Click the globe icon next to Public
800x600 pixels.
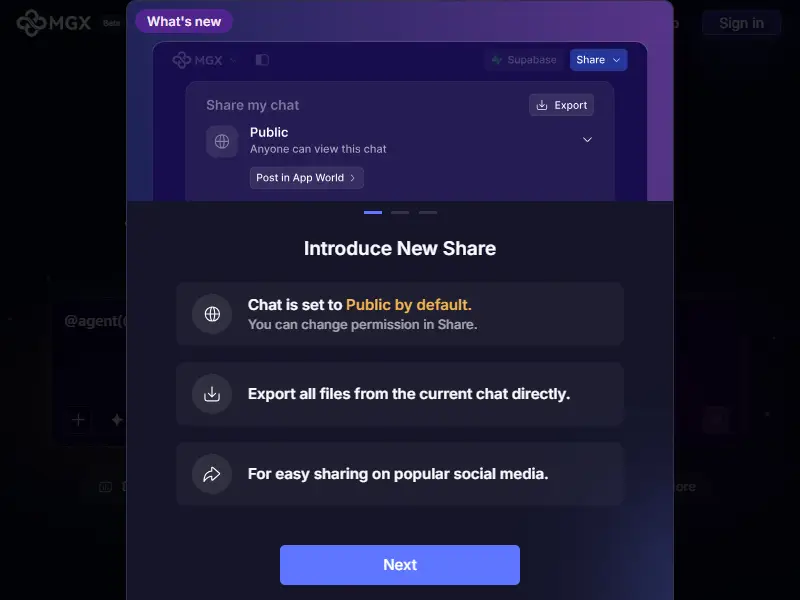pyautogui.click(x=222, y=141)
